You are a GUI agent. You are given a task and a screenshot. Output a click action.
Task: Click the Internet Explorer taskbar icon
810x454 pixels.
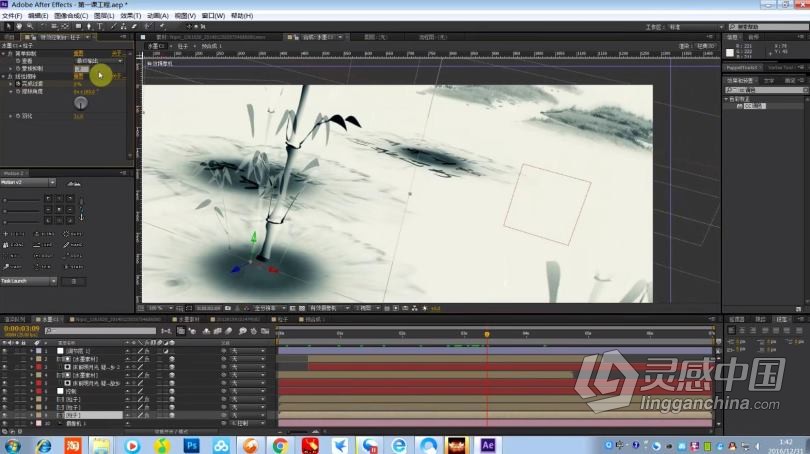(x=43, y=445)
